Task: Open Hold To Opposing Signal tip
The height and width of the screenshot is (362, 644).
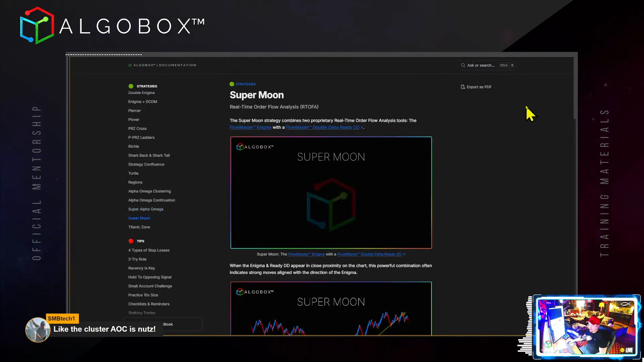Action: click(150, 277)
